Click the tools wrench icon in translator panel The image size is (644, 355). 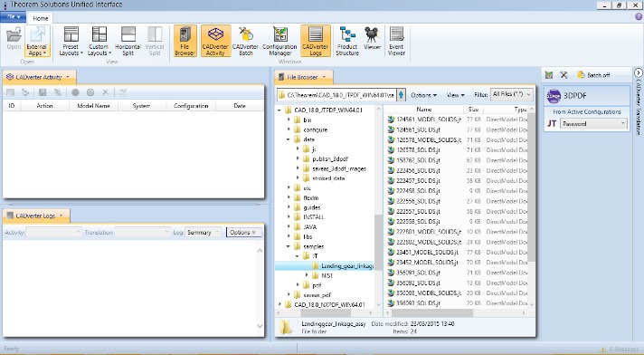(x=563, y=75)
